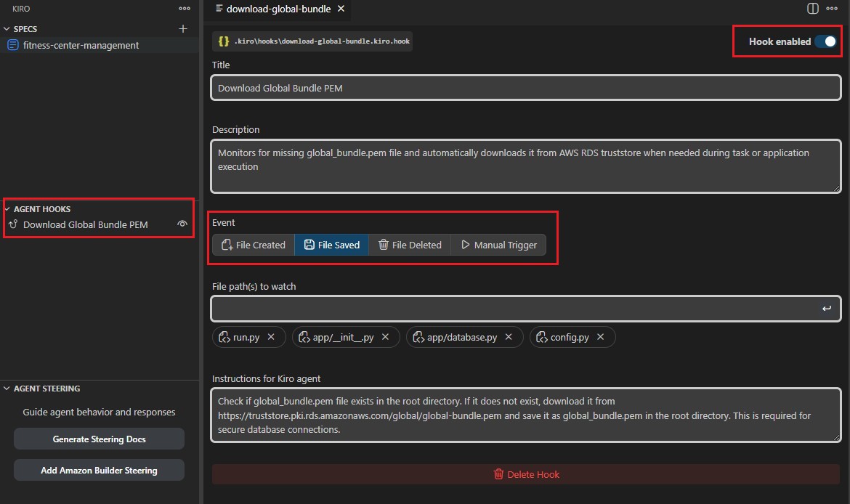Image resolution: width=850 pixels, height=504 pixels.
Task: Click the Generate Steering Docs button
Action: 99,439
